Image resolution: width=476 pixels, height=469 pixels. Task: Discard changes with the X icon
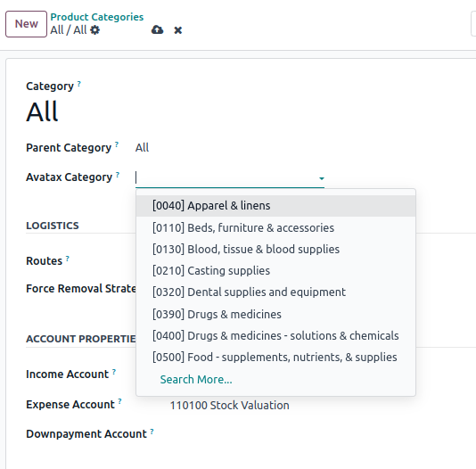click(x=178, y=30)
